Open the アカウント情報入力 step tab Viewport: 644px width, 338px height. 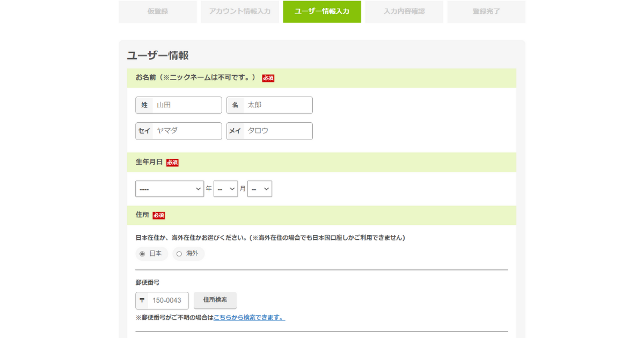coord(240,11)
